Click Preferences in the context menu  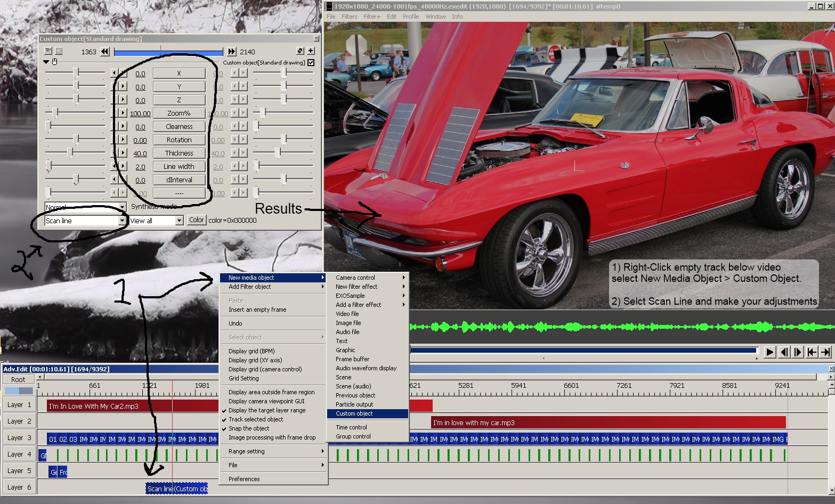click(x=273, y=479)
